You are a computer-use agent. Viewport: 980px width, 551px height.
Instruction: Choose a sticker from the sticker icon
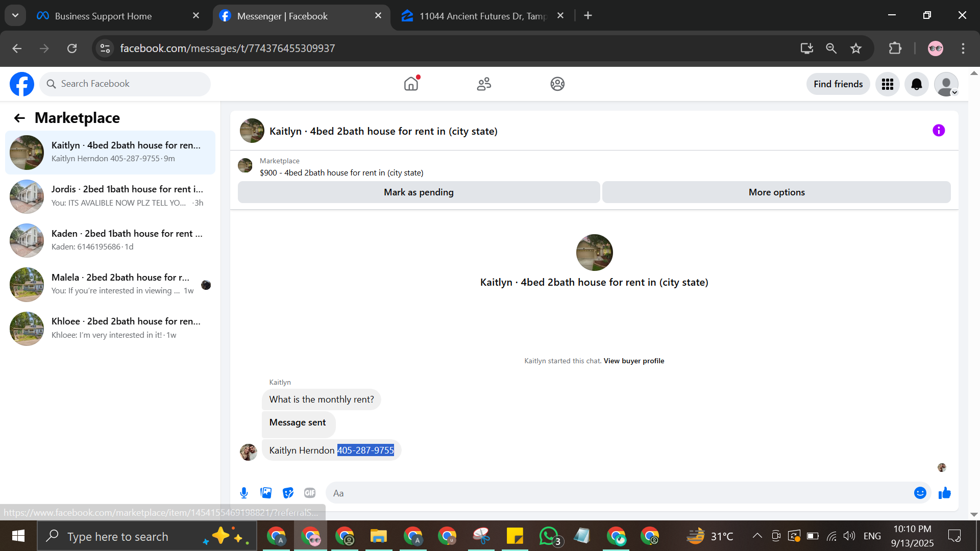click(288, 493)
